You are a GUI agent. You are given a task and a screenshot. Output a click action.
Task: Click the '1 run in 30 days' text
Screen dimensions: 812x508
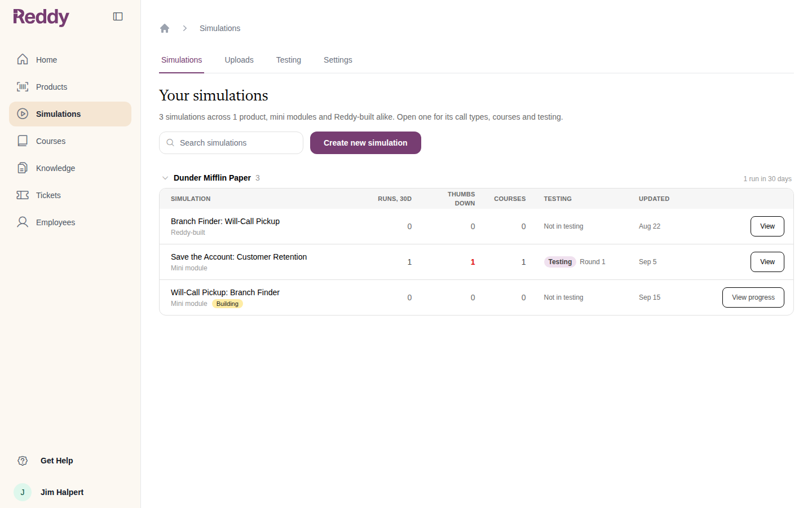point(767,179)
